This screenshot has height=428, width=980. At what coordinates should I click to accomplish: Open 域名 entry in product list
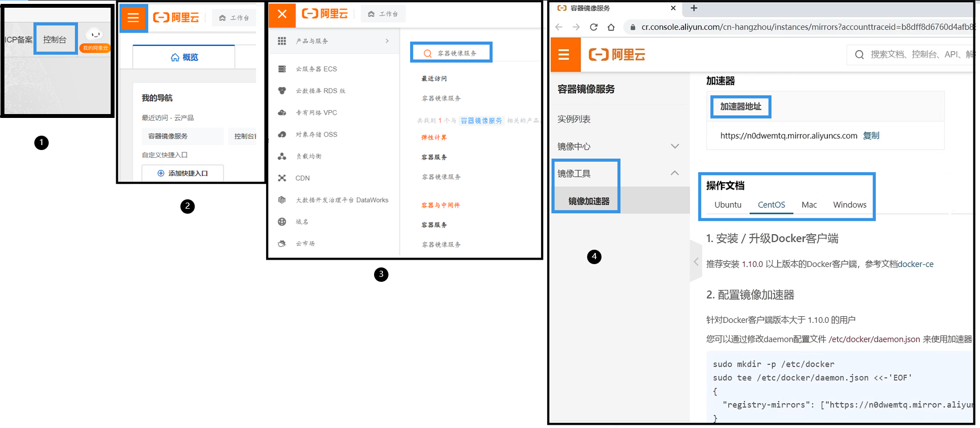click(302, 221)
